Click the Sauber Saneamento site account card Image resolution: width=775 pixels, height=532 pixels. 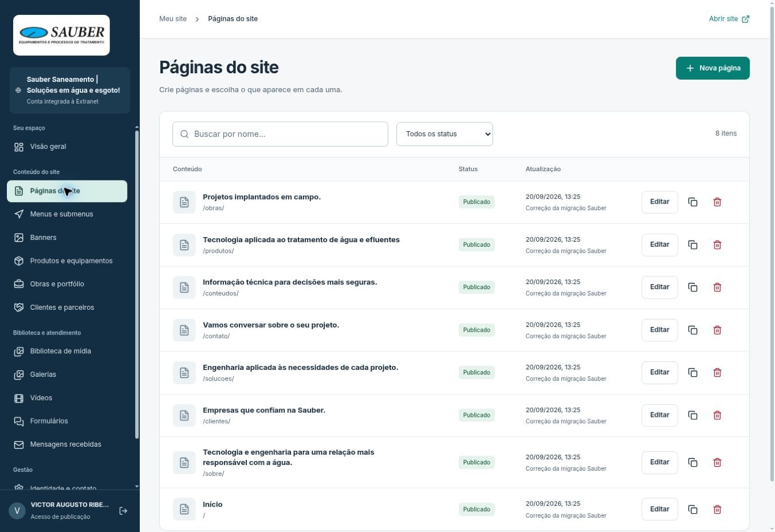pos(70,90)
